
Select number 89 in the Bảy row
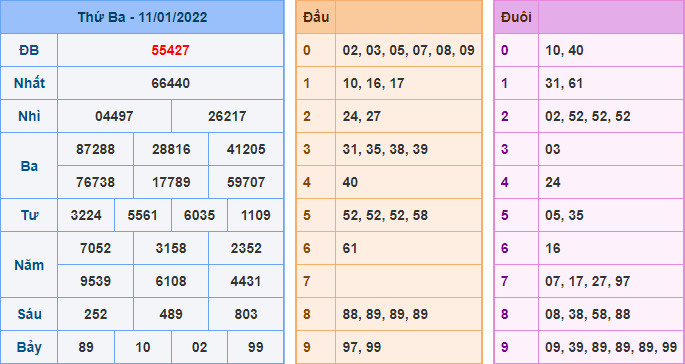[x=86, y=347]
